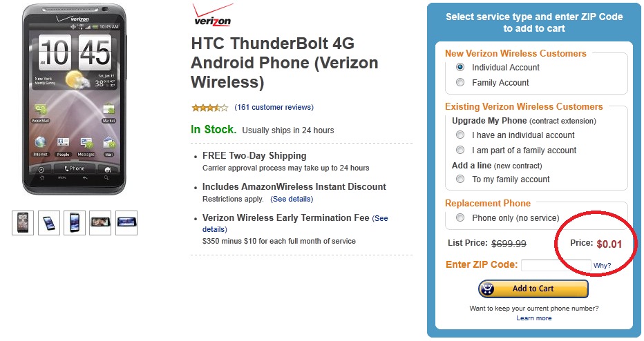Select the third phone thumbnail
Screen dimensions: 644x341
pyautogui.click(x=75, y=223)
